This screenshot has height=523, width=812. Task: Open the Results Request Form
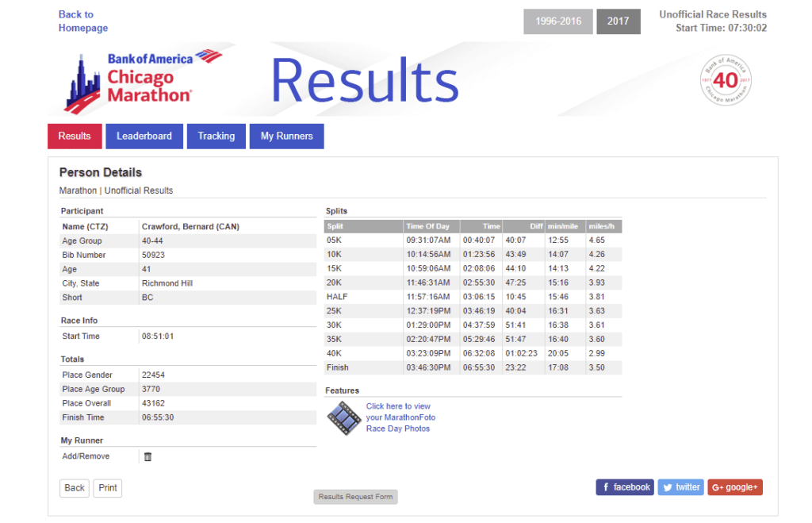tap(355, 497)
